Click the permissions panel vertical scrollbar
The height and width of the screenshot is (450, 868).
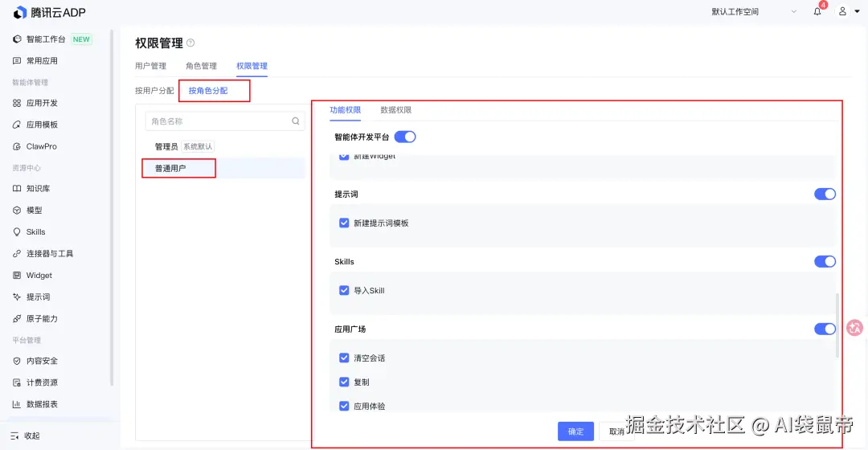tap(837, 325)
